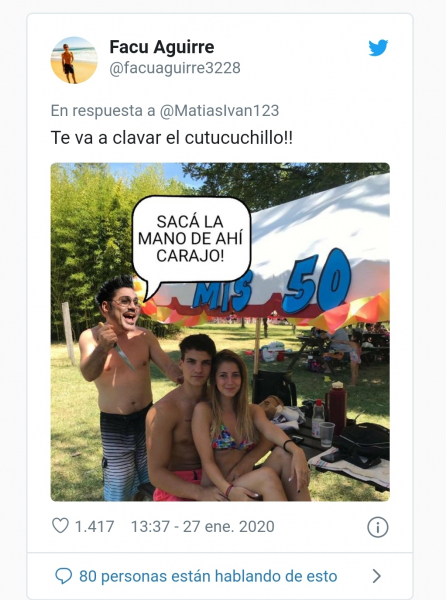Click the 1.417 likes count
The height and width of the screenshot is (600, 446).
(x=94, y=527)
